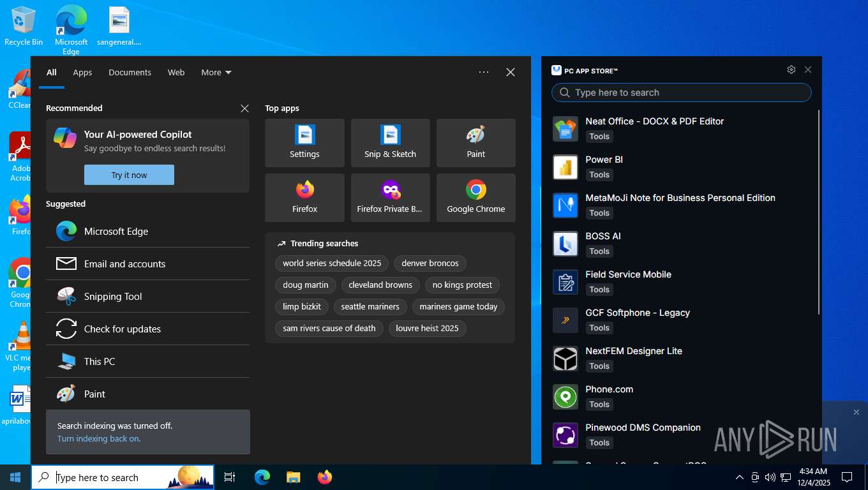Open volume control in tray
This screenshot has height=490, width=868.
(x=770, y=477)
